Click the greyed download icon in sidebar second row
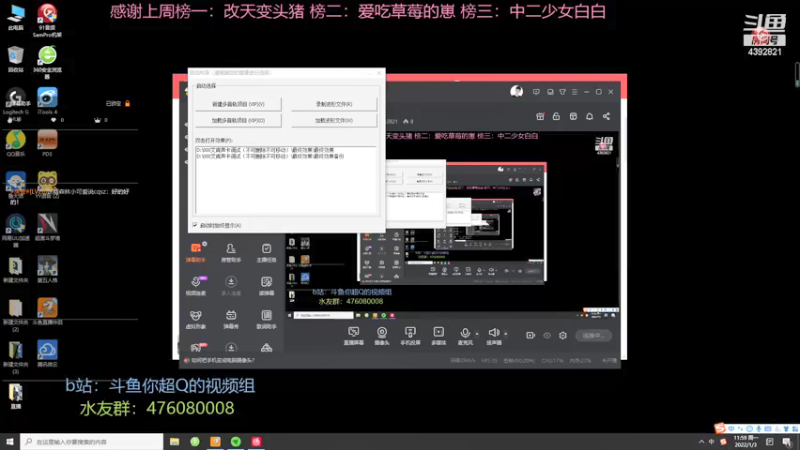Screen dimensions: 800x450 point(231,286)
